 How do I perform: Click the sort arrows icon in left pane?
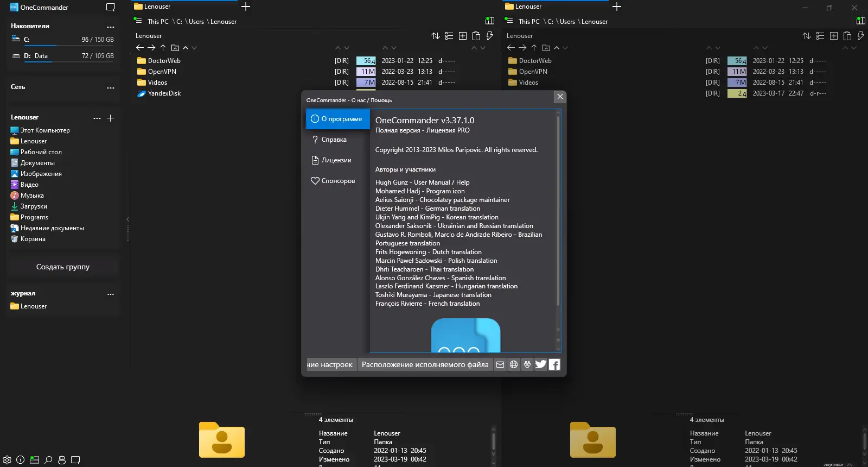pyautogui.click(x=436, y=36)
